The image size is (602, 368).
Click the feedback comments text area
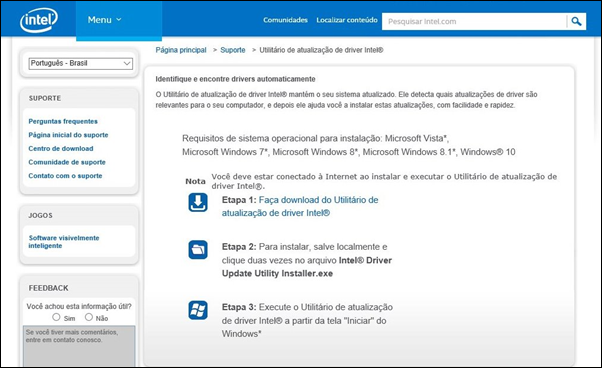click(79, 346)
